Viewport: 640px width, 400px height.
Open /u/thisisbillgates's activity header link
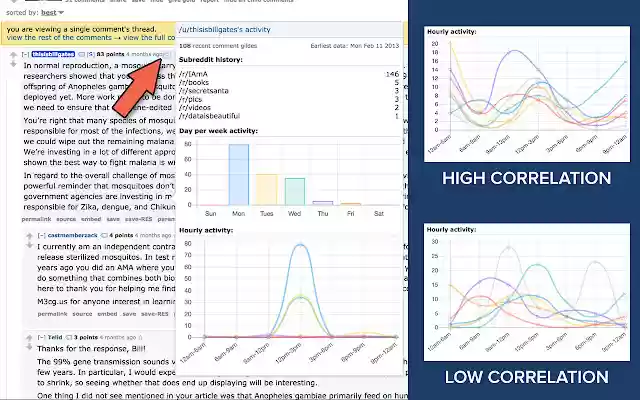click(x=224, y=29)
